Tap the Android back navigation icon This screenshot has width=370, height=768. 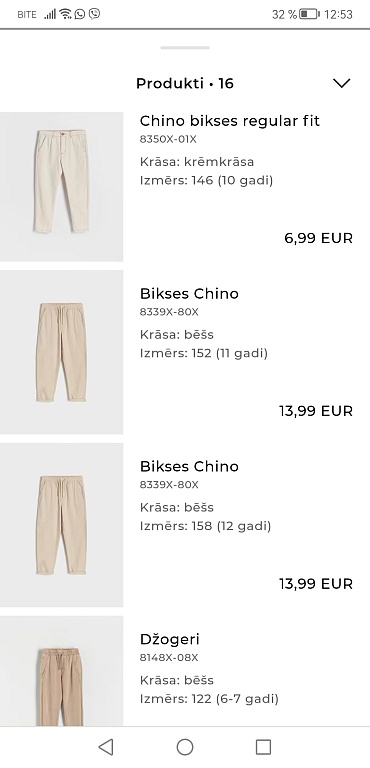(106, 747)
